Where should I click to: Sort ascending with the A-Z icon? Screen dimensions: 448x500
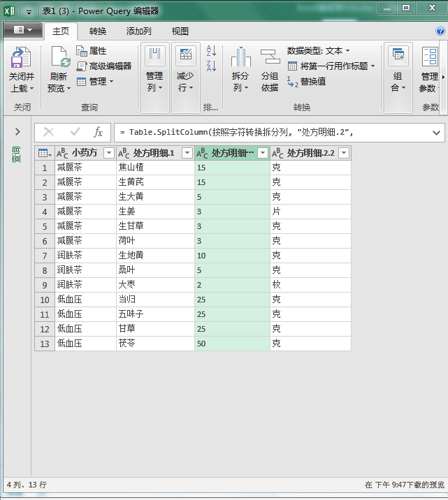pos(211,51)
